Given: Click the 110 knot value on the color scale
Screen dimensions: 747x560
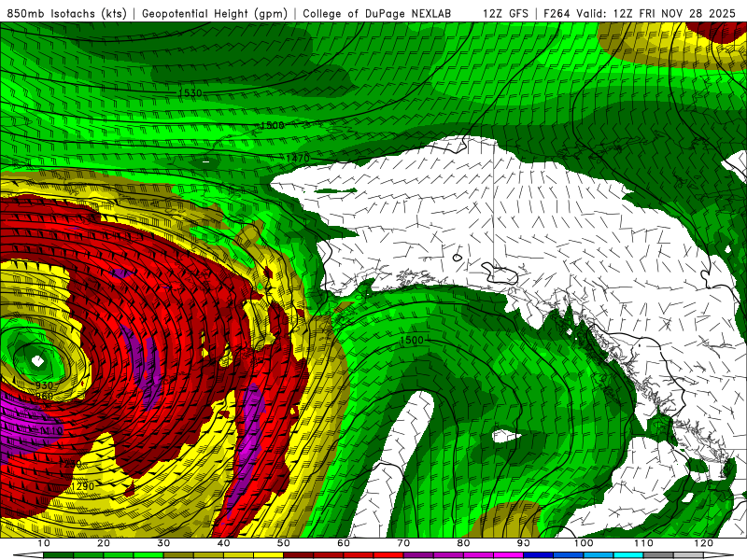Looking at the screenshot, I should point(643,543).
